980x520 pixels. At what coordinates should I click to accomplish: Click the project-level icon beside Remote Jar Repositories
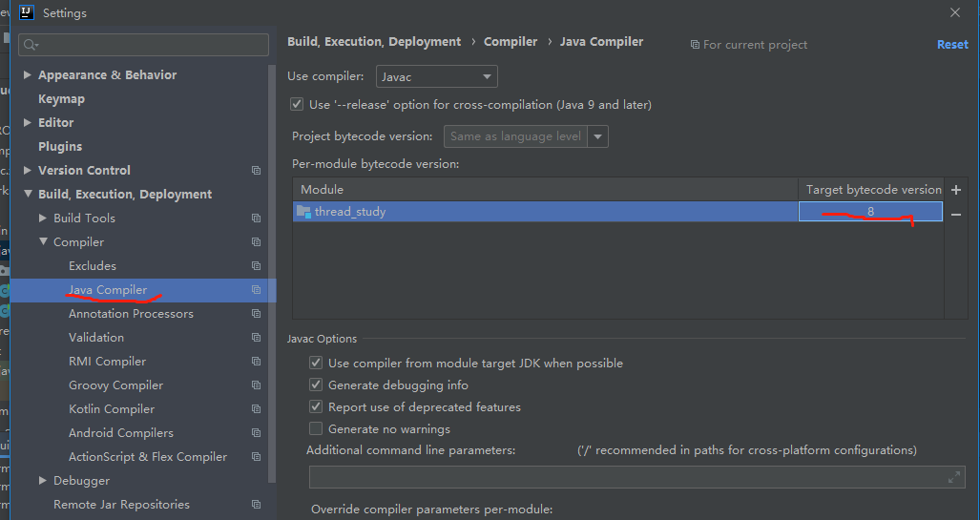tap(257, 505)
